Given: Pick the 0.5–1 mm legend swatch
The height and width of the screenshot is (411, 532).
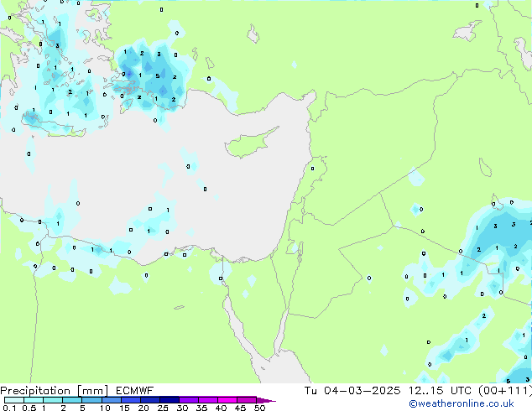Looking at the screenshot, I should [x=34, y=400].
